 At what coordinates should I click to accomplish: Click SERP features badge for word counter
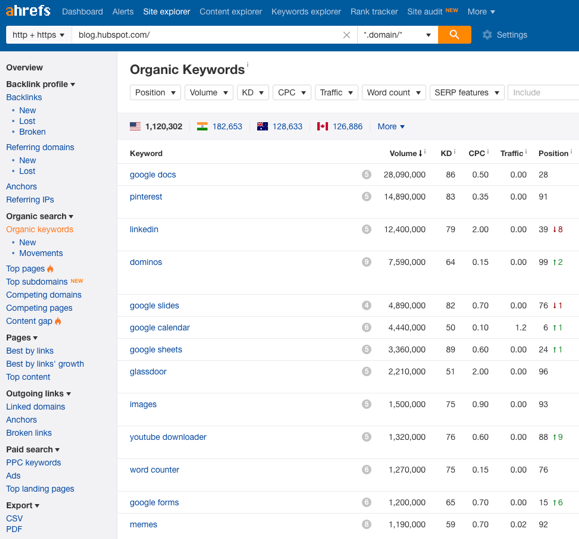366,470
